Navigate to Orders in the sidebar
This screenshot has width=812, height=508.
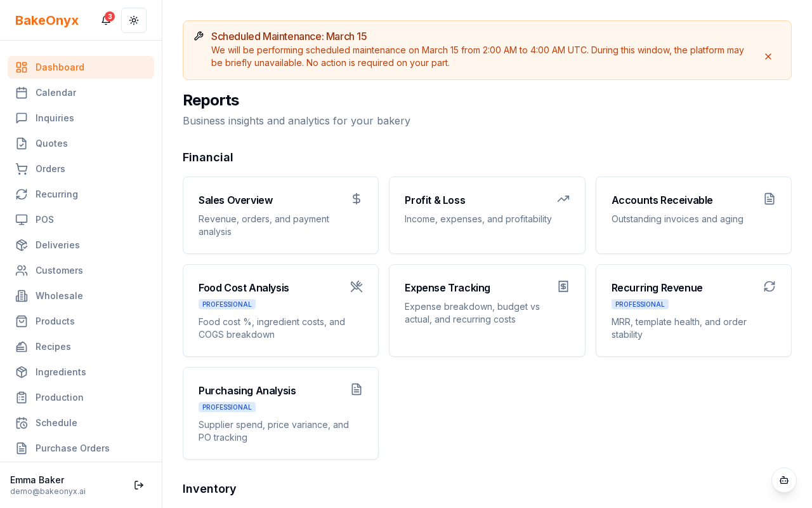[50, 169]
